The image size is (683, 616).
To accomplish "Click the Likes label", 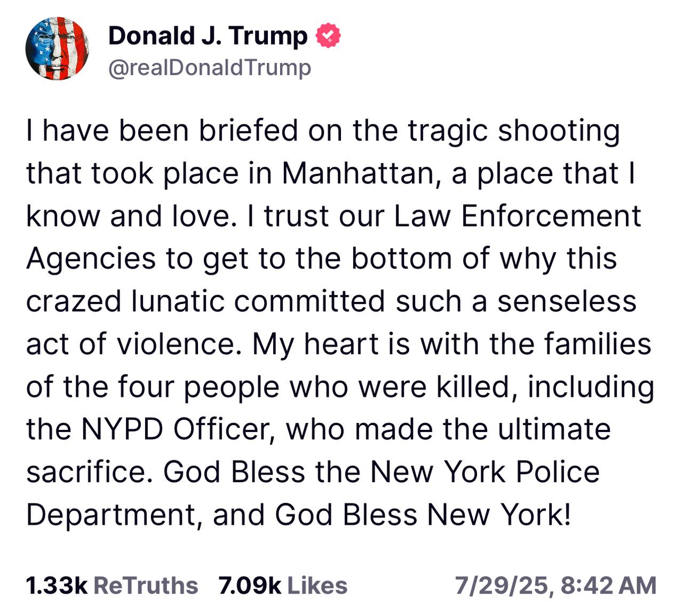I will (317, 586).
